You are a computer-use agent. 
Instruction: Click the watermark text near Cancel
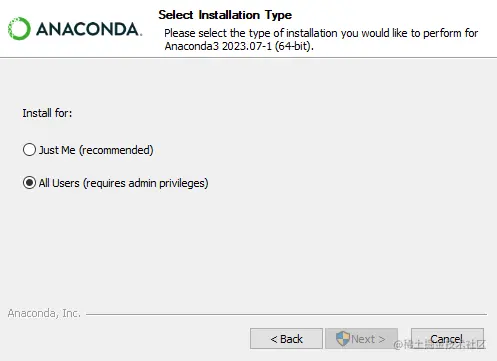(440, 345)
